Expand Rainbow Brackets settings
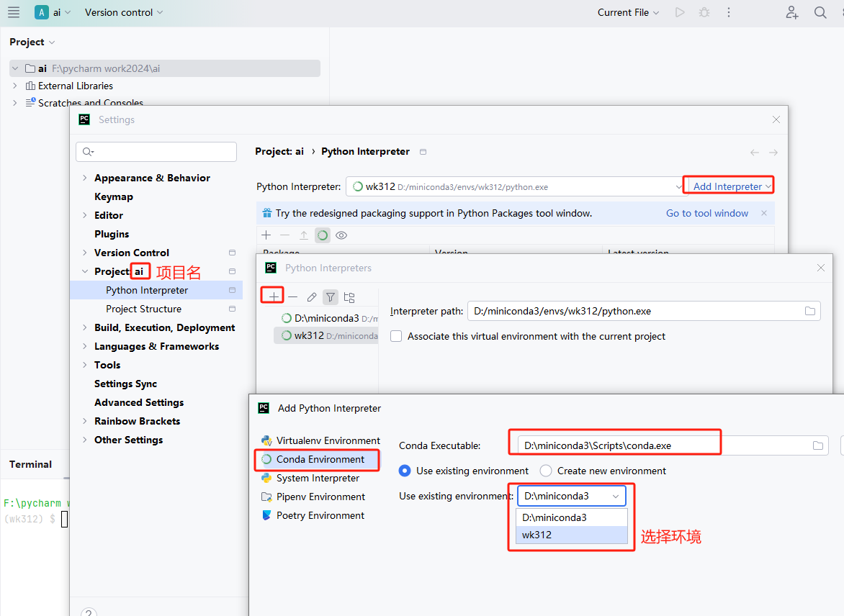844x616 pixels. coord(84,421)
